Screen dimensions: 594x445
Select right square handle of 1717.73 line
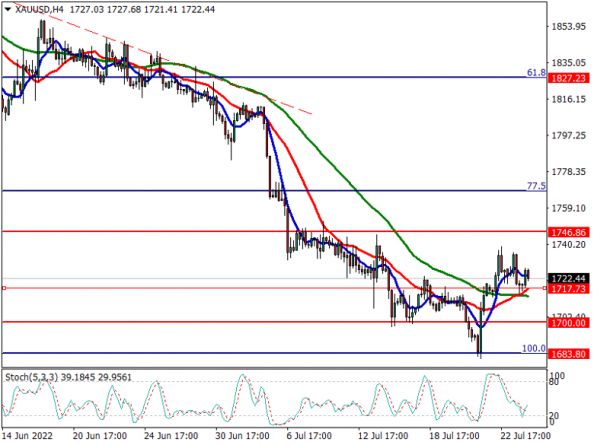tap(545, 289)
